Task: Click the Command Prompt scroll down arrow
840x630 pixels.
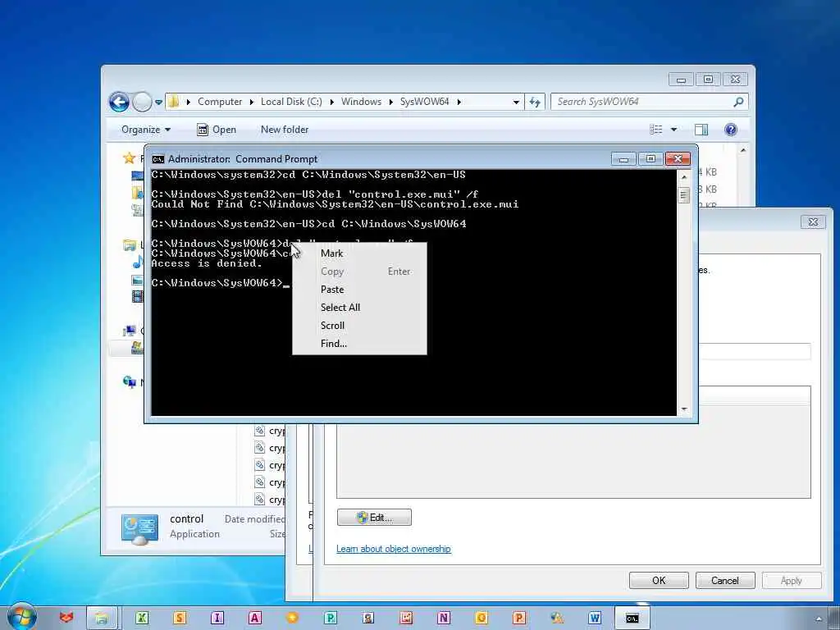Action: [x=683, y=409]
